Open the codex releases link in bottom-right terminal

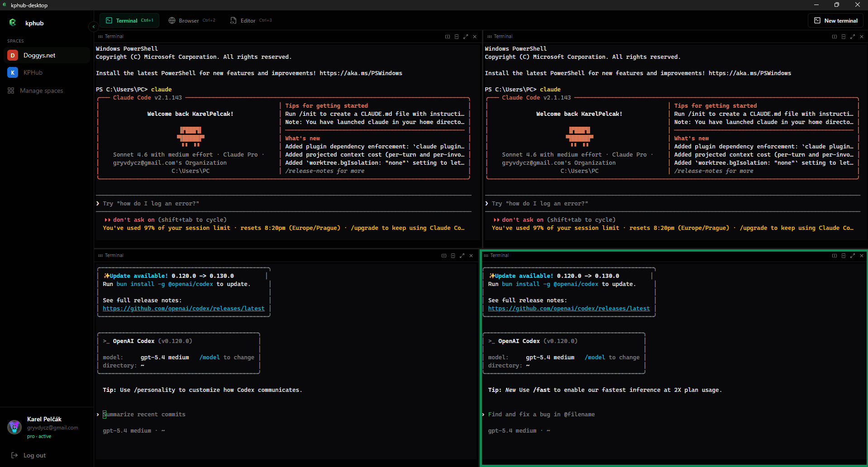tap(569, 309)
